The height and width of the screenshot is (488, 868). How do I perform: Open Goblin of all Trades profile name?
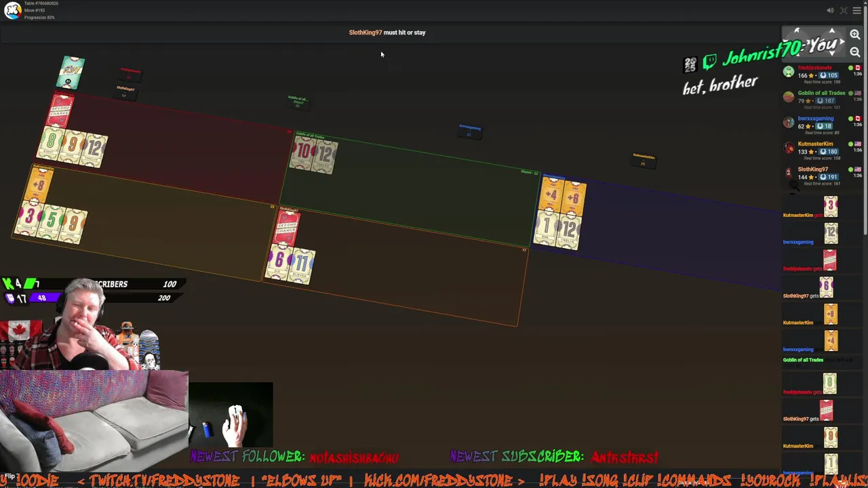(x=821, y=93)
